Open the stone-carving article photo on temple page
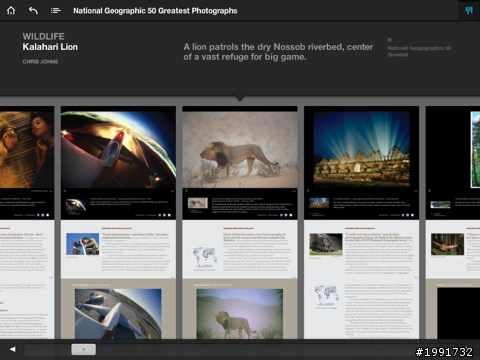The image size is (480, 360). (x=326, y=244)
